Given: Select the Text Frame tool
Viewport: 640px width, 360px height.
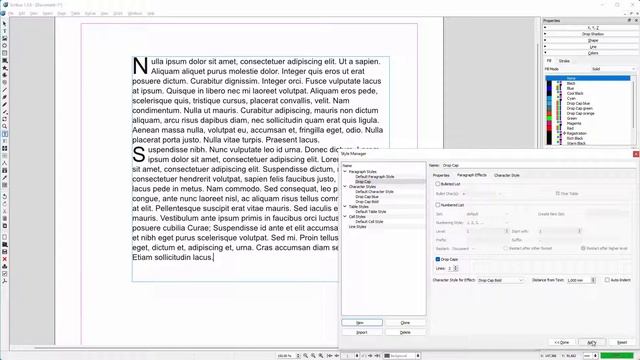Looking at the screenshot, I should 4,31.
